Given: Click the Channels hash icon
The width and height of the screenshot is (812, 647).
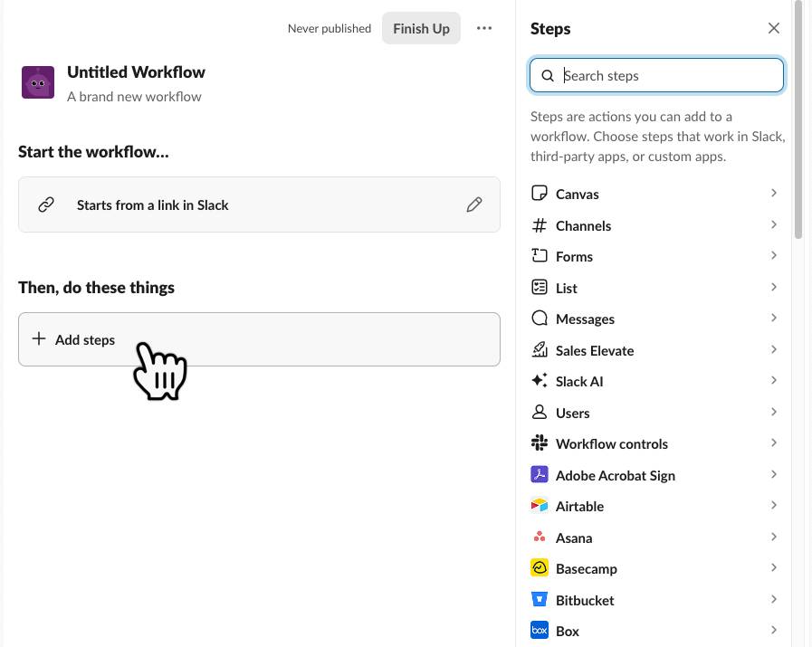Looking at the screenshot, I should 540,225.
